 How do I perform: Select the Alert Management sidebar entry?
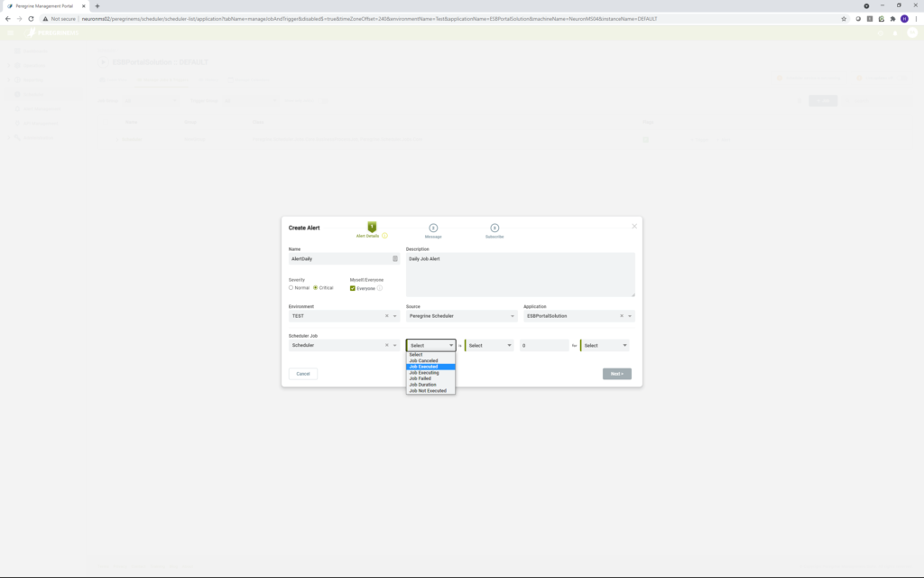[40, 109]
